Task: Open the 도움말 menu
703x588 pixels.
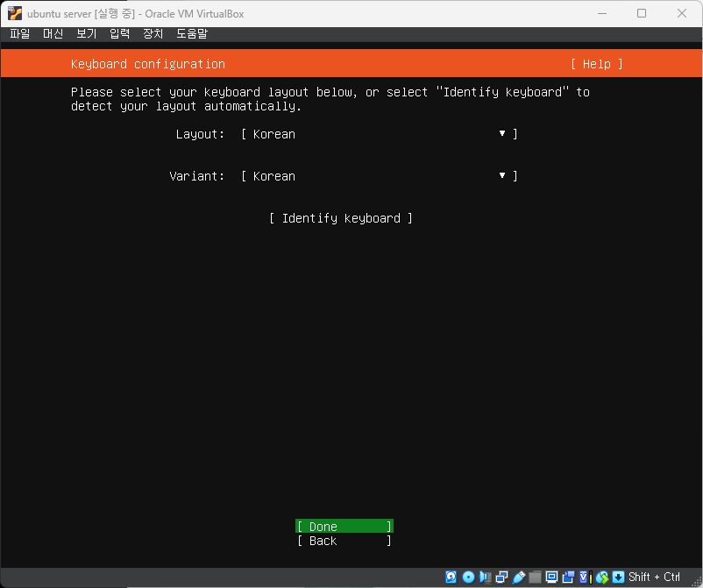Action: (192, 33)
